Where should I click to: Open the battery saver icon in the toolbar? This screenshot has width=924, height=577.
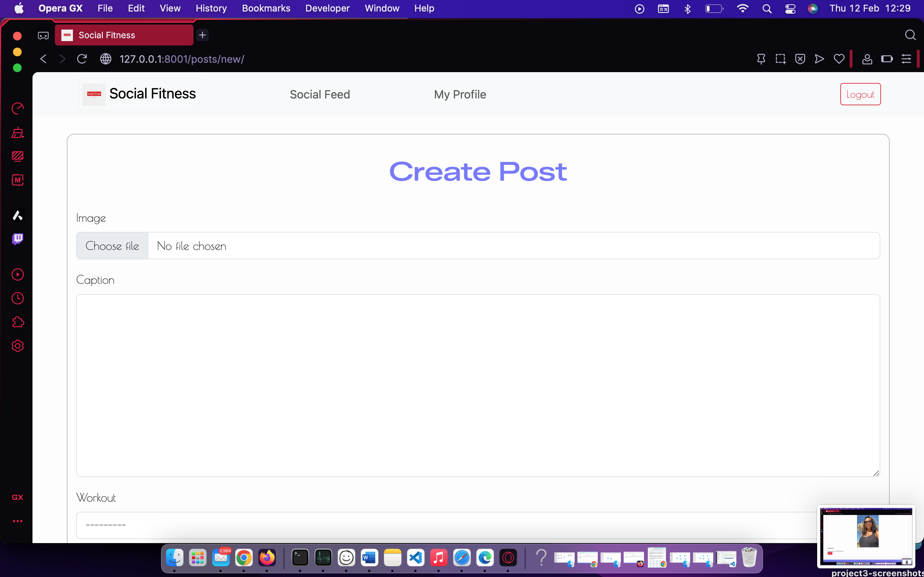point(887,59)
